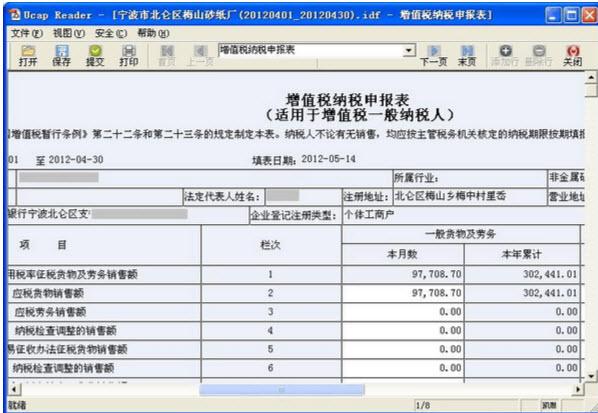Viewport: 598px width, 413px height.
Task: Click the 法定代表人姓名 label
Action: click(x=222, y=197)
